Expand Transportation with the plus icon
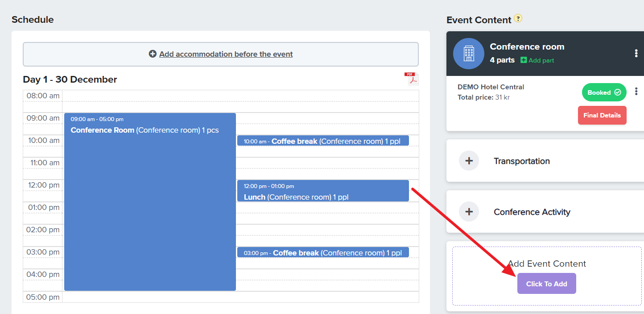Screen dimensions: 644x314 [469, 161]
